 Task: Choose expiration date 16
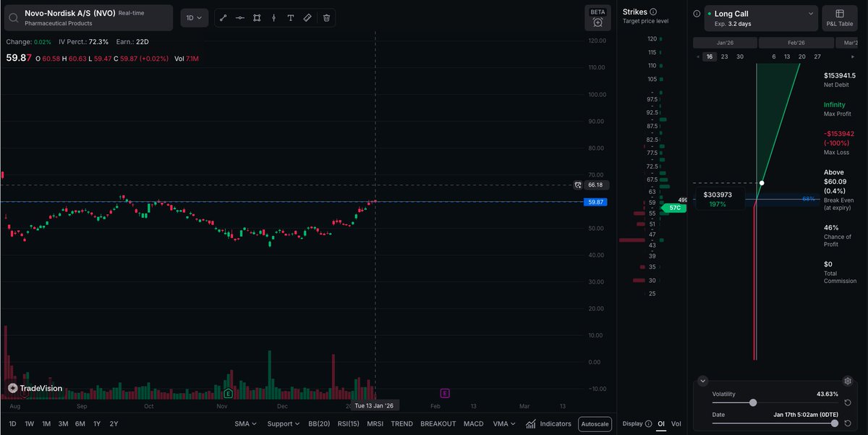(710, 56)
